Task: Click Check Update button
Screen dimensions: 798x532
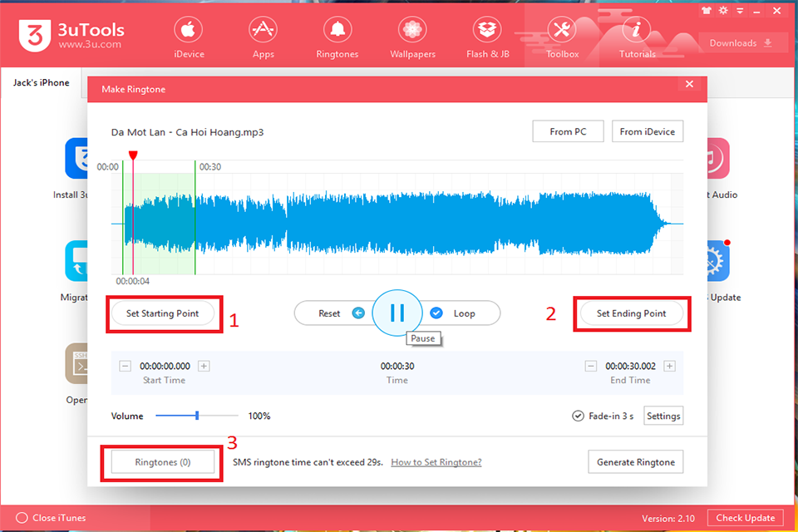Action: (x=745, y=518)
